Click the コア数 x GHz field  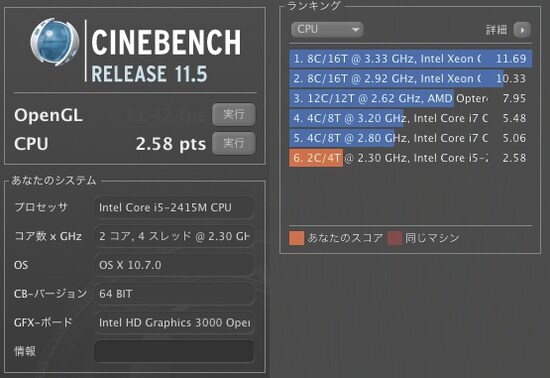(174, 236)
